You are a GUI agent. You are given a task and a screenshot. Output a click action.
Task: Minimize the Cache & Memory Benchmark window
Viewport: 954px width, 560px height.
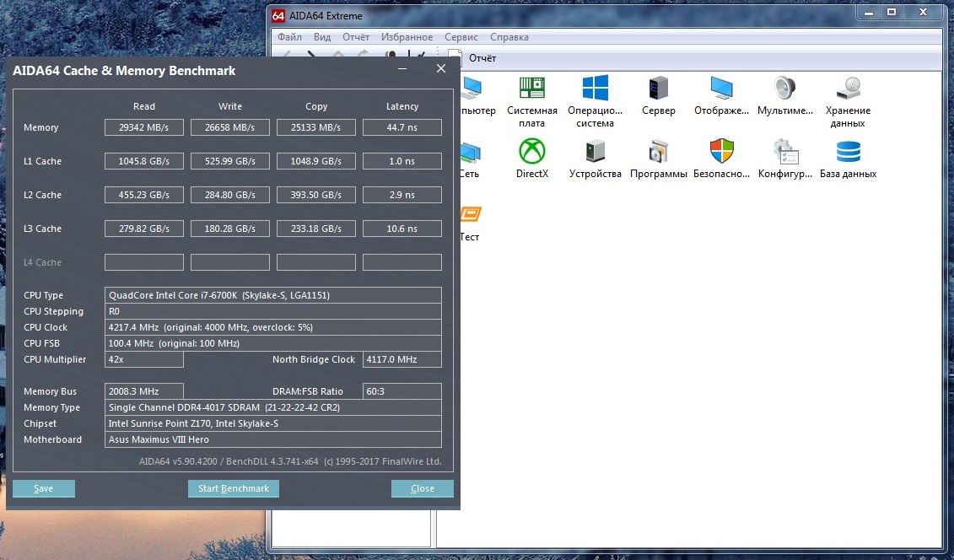click(402, 68)
